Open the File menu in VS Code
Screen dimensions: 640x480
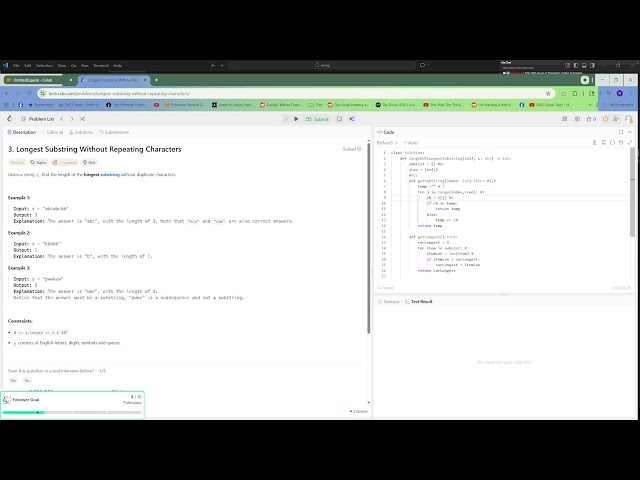16,65
